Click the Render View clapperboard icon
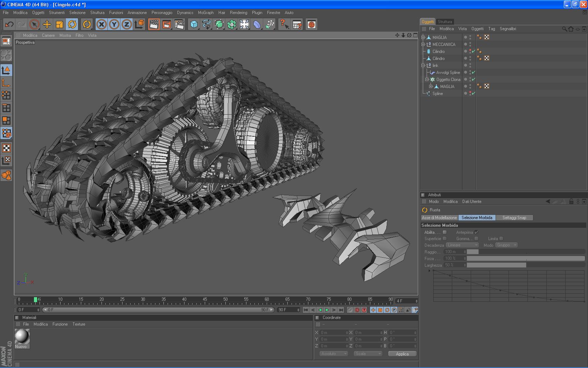This screenshot has height=368, width=588. [x=154, y=25]
